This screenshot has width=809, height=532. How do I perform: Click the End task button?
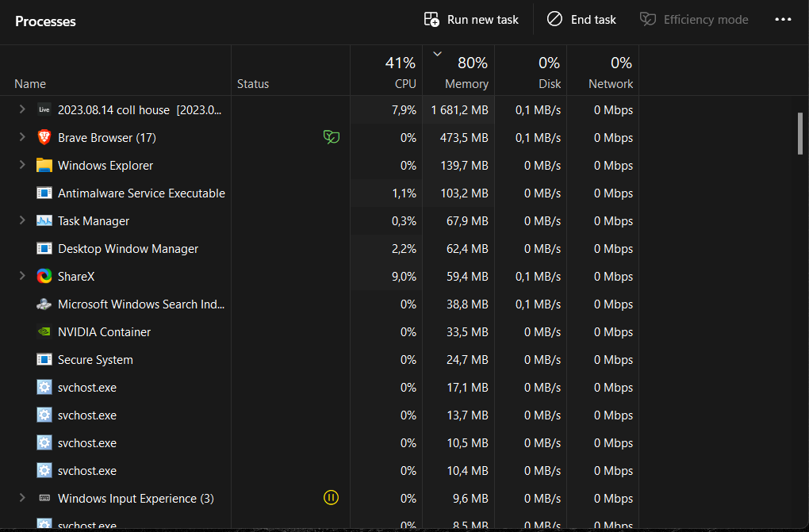(x=581, y=20)
